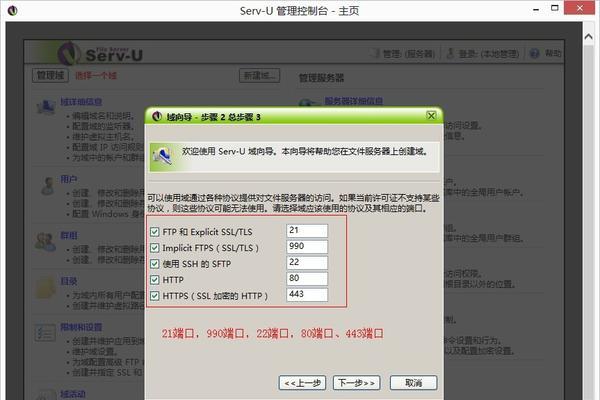Click the 群组 people icon
Viewport: 600px width, 400px height.
(45, 242)
